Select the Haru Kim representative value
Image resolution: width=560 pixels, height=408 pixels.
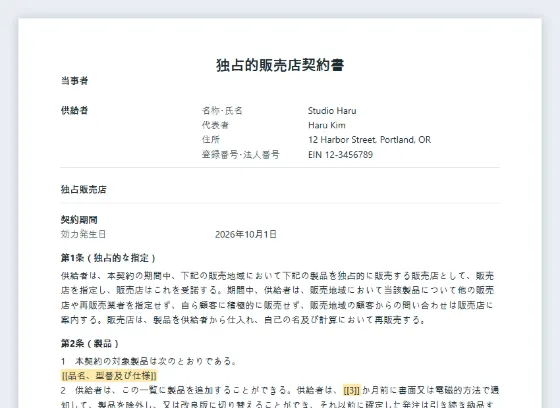327,125
